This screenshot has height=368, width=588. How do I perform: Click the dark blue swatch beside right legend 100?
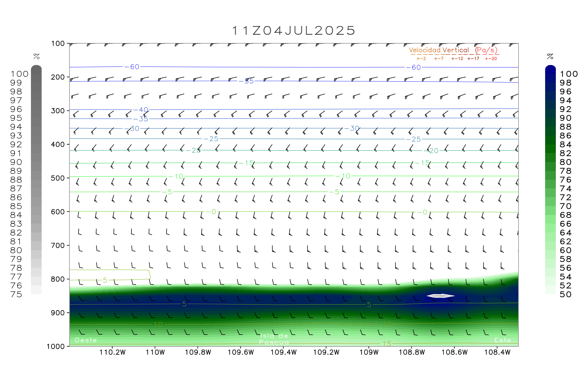550,70
